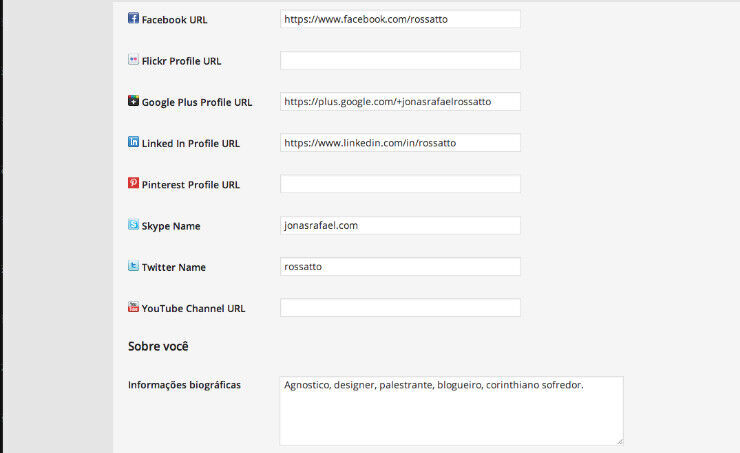Click the Flickr icon beside Flickr Profile URL
Screen dimensions: 740x453
134,60
